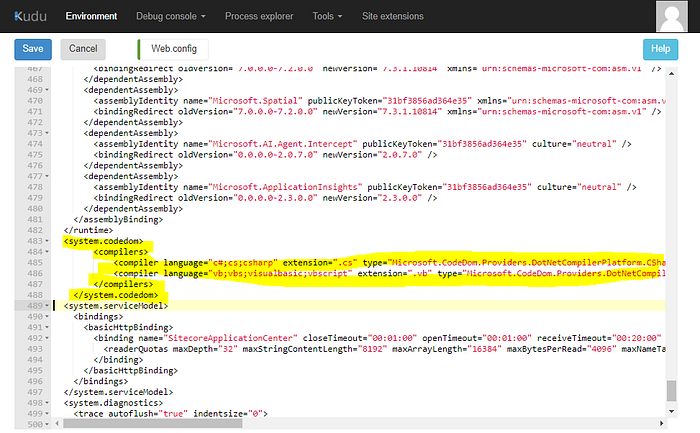
Task: Click the receiveTimeout "00:20:00" value
Action: [x=637, y=338]
